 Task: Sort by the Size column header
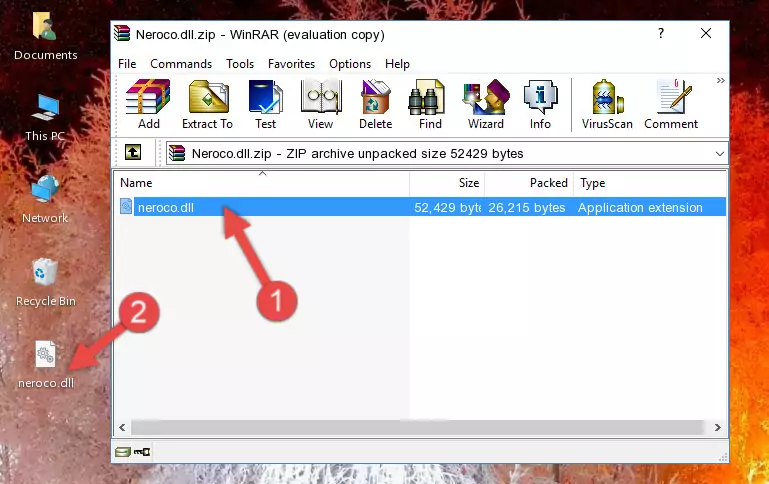pos(447,183)
